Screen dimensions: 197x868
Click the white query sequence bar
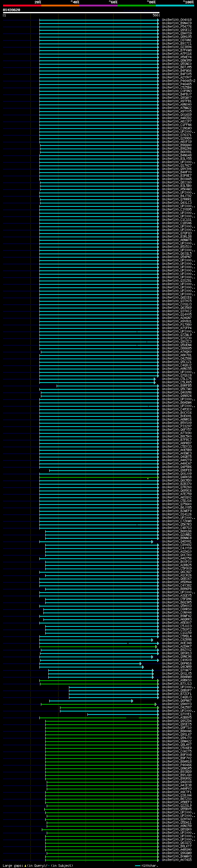click(81, 13)
